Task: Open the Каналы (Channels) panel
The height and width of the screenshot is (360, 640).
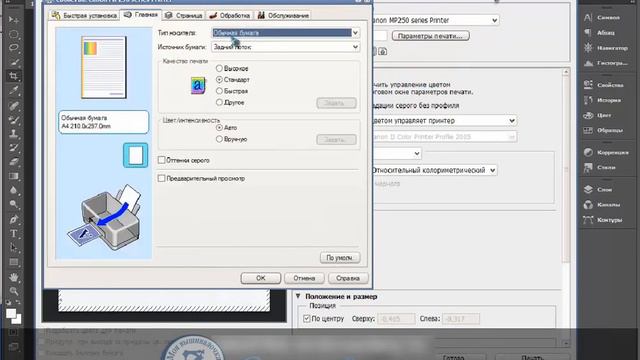Action: pyautogui.click(x=602, y=204)
